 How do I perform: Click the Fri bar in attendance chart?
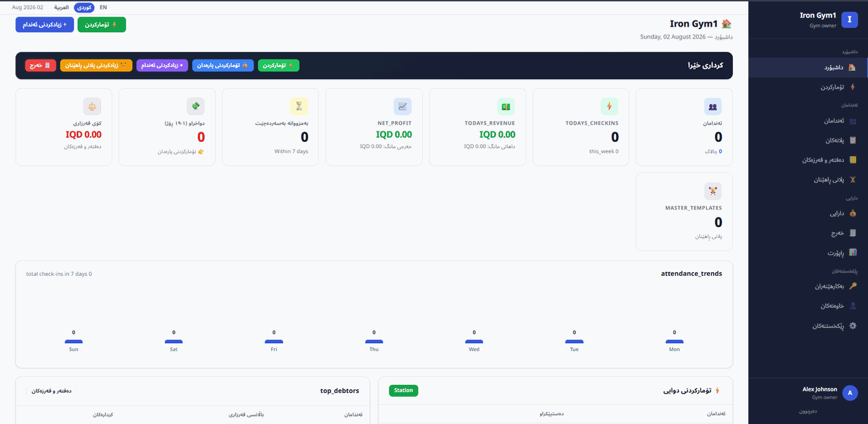[274, 342]
